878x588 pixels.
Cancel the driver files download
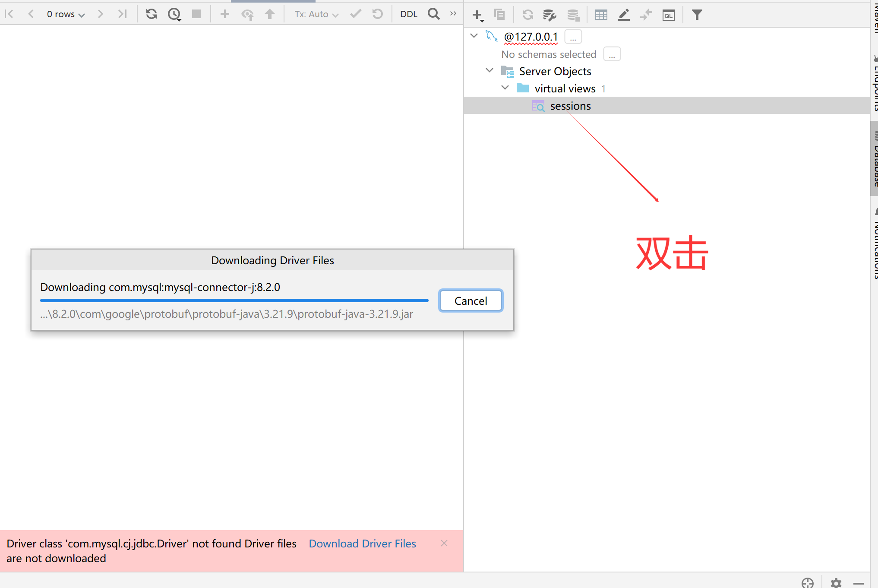(x=471, y=300)
